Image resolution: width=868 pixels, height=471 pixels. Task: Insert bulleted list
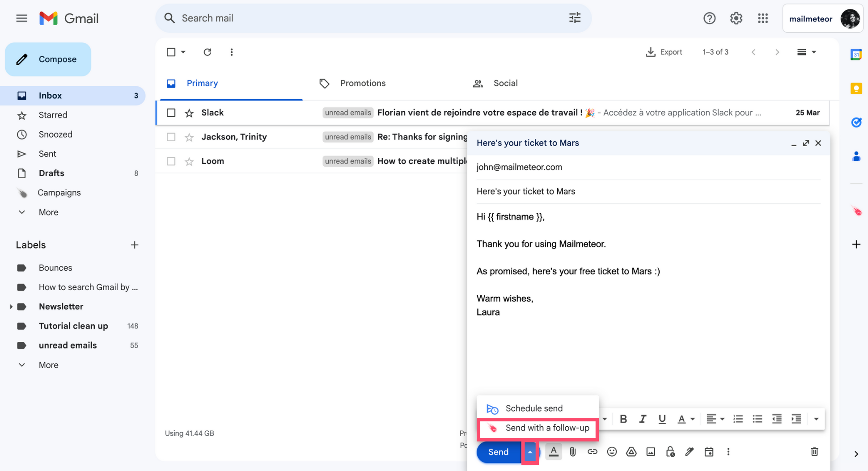pos(757,419)
